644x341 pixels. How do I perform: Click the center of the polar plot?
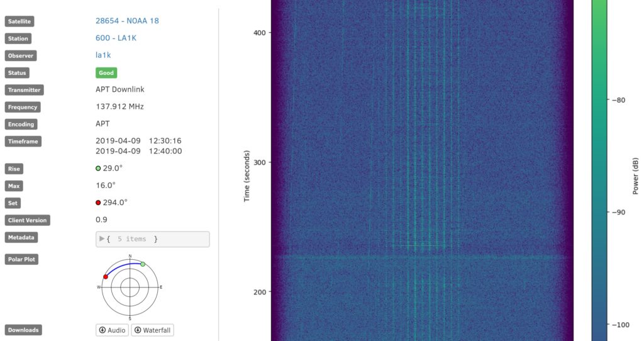click(x=130, y=288)
